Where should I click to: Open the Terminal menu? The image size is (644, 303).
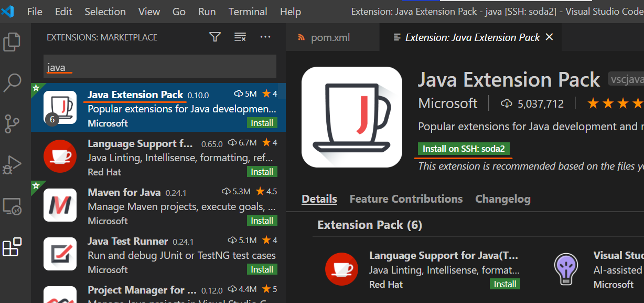[x=248, y=12]
